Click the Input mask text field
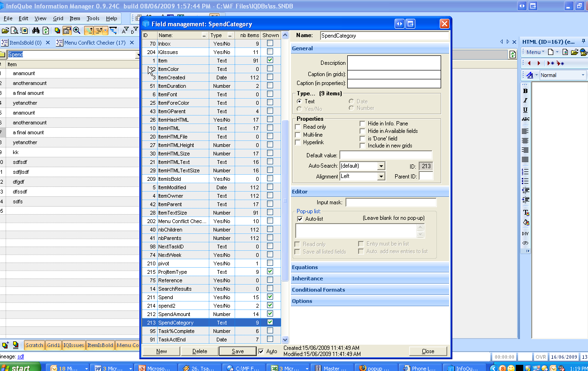Viewport: 588px width, 371px height. [391, 202]
